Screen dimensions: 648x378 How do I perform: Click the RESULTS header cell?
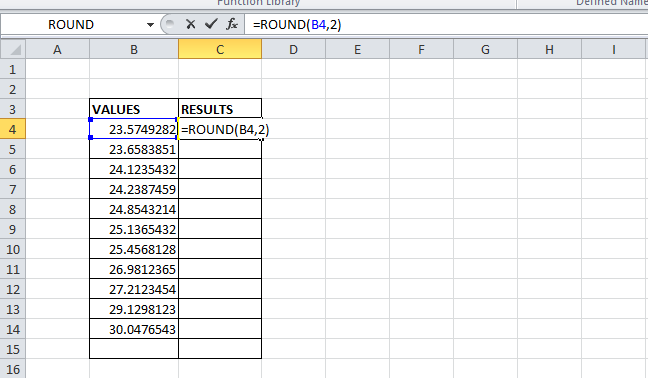220,109
